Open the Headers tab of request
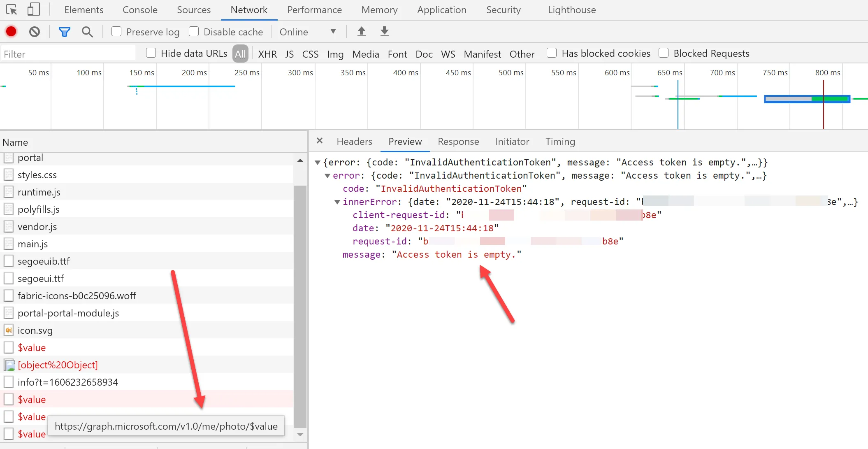The height and width of the screenshot is (449, 868). coord(354,142)
